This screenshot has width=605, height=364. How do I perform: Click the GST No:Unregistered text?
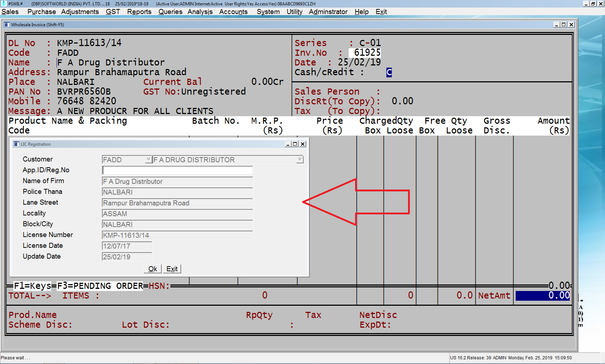(x=194, y=92)
